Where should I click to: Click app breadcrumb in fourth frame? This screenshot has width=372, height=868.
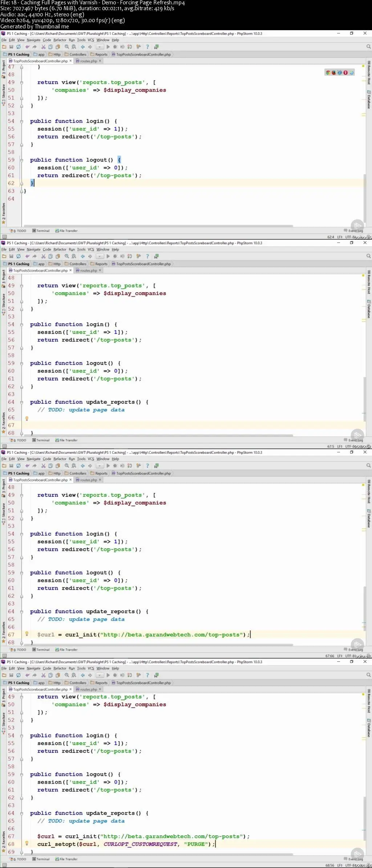click(39, 683)
